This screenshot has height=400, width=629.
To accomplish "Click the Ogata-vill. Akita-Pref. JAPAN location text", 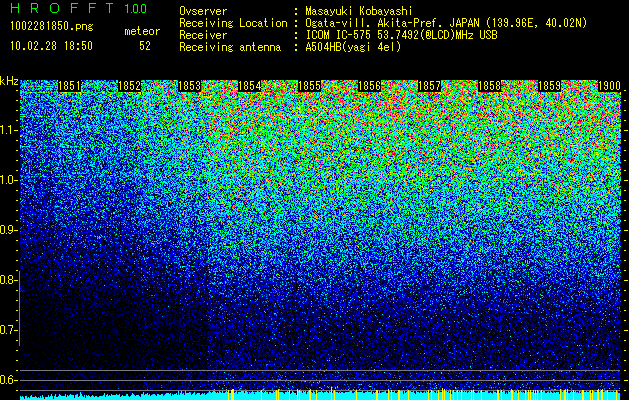I will pyautogui.click(x=446, y=23).
